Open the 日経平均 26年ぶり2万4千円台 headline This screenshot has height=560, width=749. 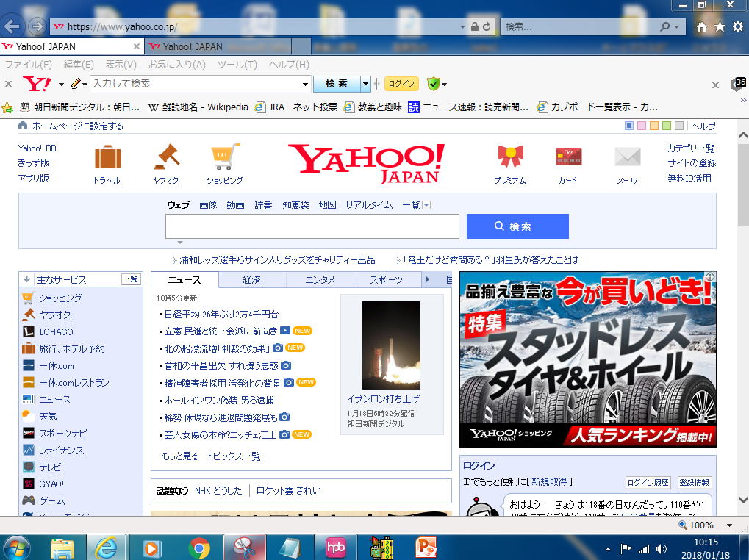(x=221, y=314)
